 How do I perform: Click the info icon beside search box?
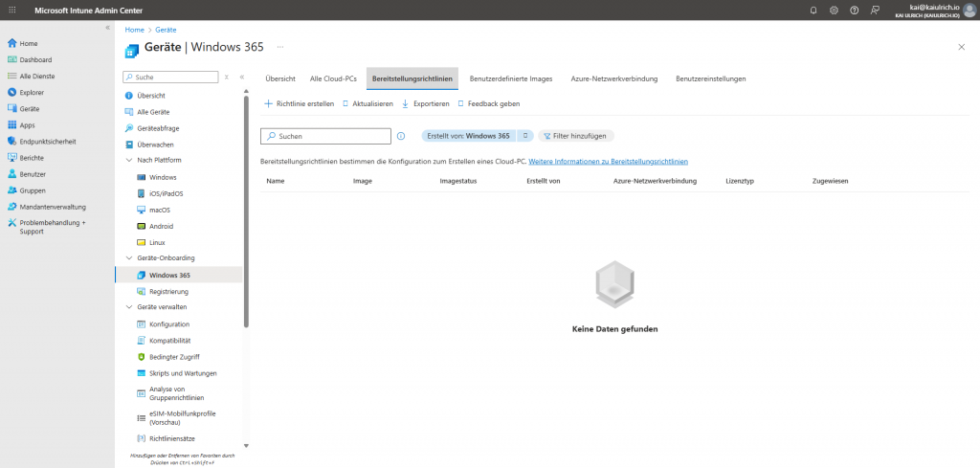point(401,136)
